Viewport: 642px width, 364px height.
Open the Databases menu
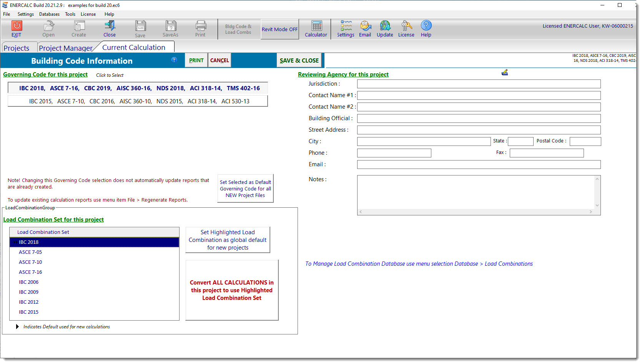50,14
